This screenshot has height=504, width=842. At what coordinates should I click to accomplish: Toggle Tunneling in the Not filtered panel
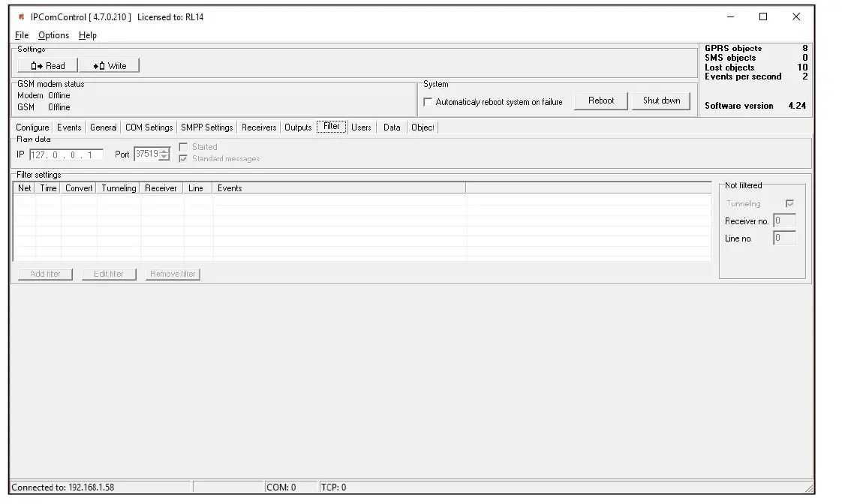click(x=791, y=203)
